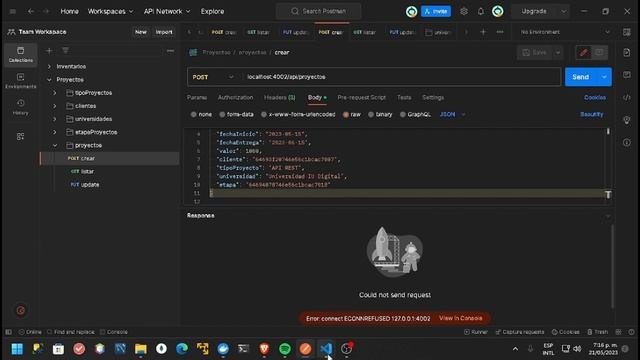Select the GraphQL body type radio
Screen dimensions: 640x360
(x=402, y=114)
